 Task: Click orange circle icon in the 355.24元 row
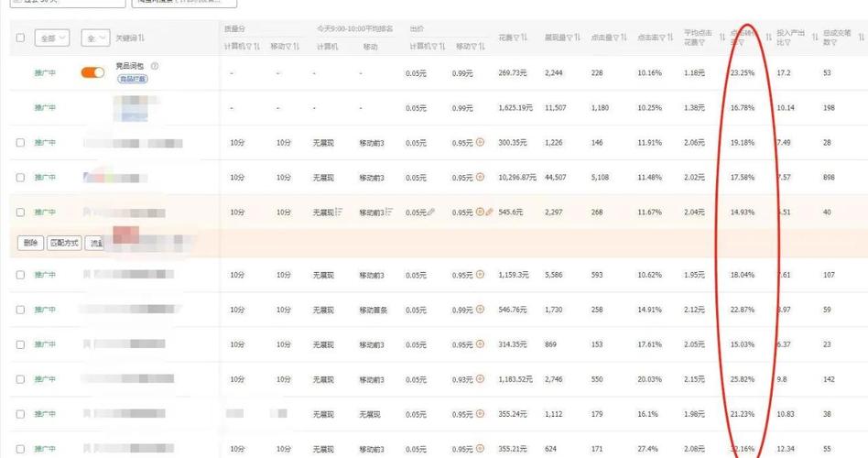click(480, 414)
